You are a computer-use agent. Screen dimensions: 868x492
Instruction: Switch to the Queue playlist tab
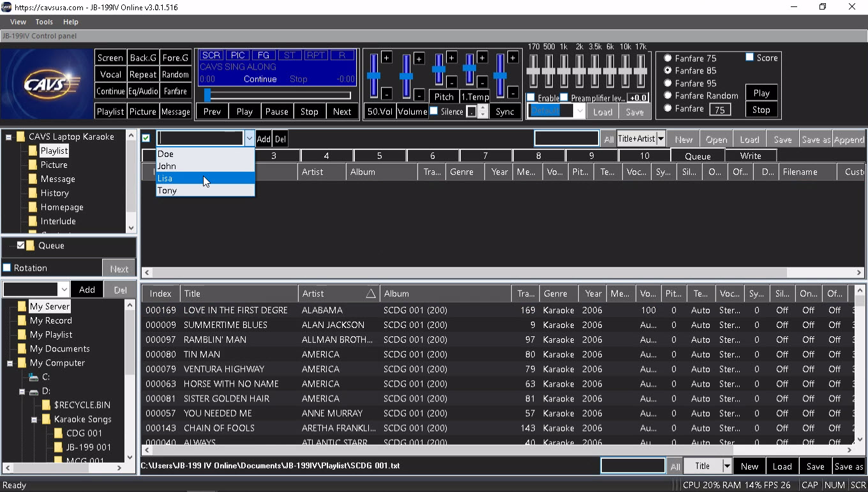(698, 156)
